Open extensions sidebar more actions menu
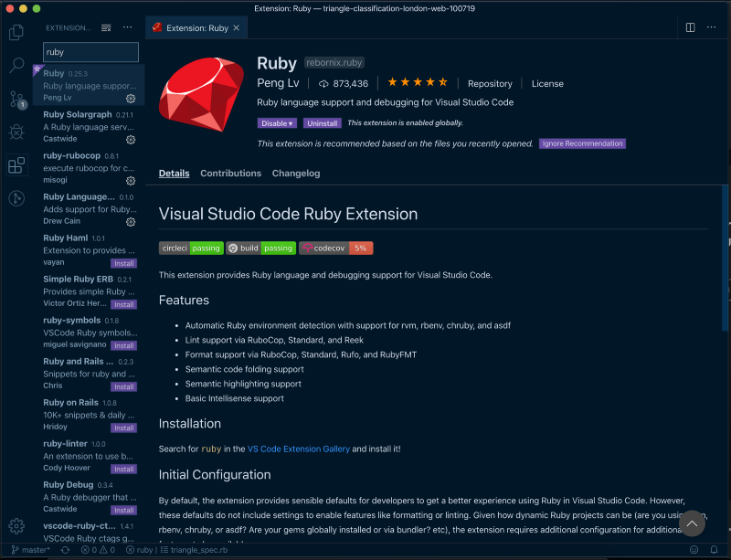The image size is (731, 560). coord(127,27)
